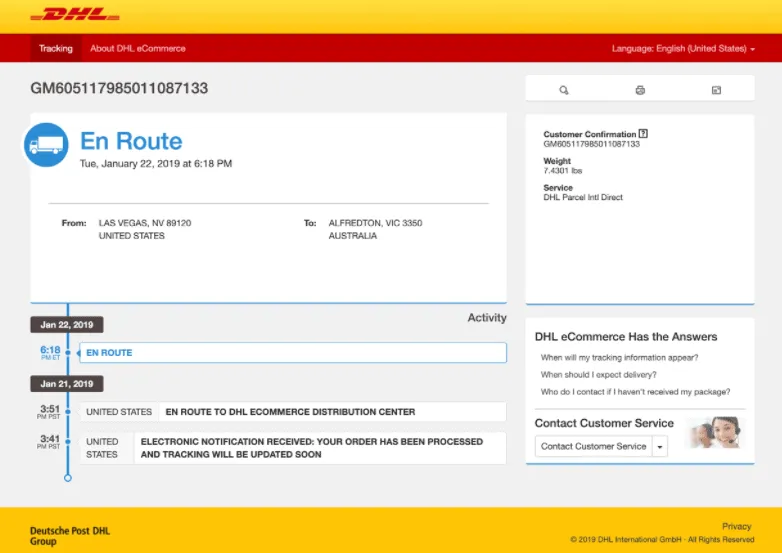The width and height of the screenshot is (782, 553).
Task: Click the open circle at timeline end
Action: tap(68, 478)
